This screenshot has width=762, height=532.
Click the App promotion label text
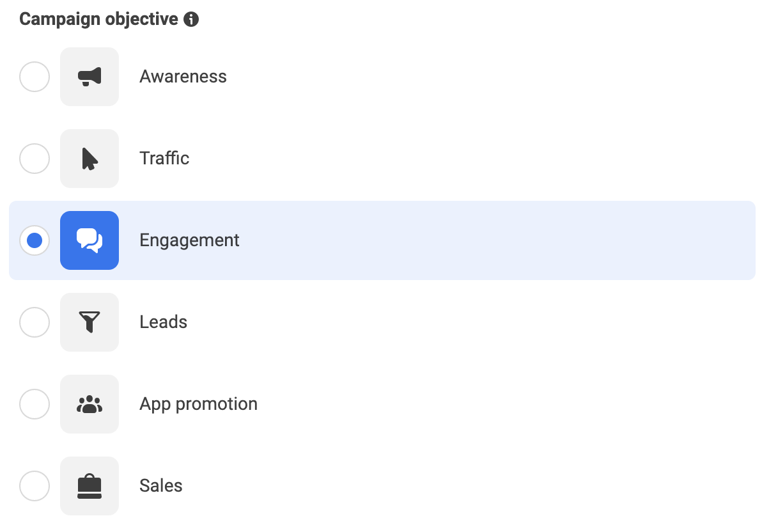(198, 404)
